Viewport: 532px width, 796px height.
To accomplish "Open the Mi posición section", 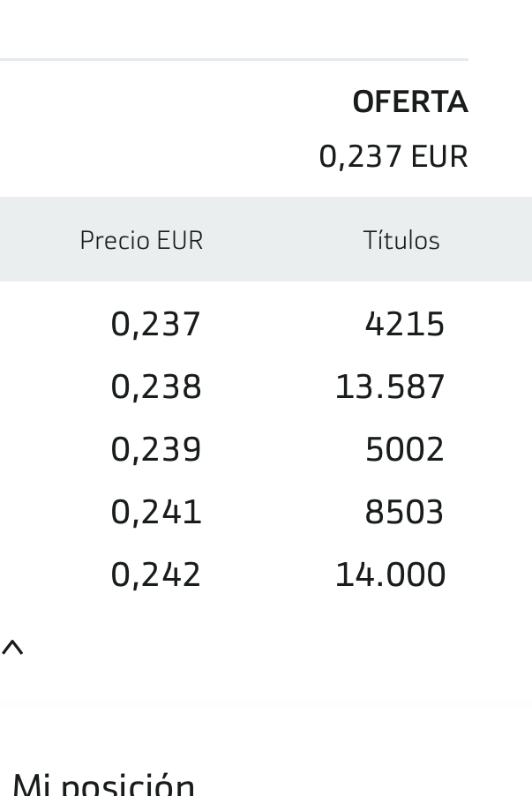I will pyautogui.click(x=103, y=784).
